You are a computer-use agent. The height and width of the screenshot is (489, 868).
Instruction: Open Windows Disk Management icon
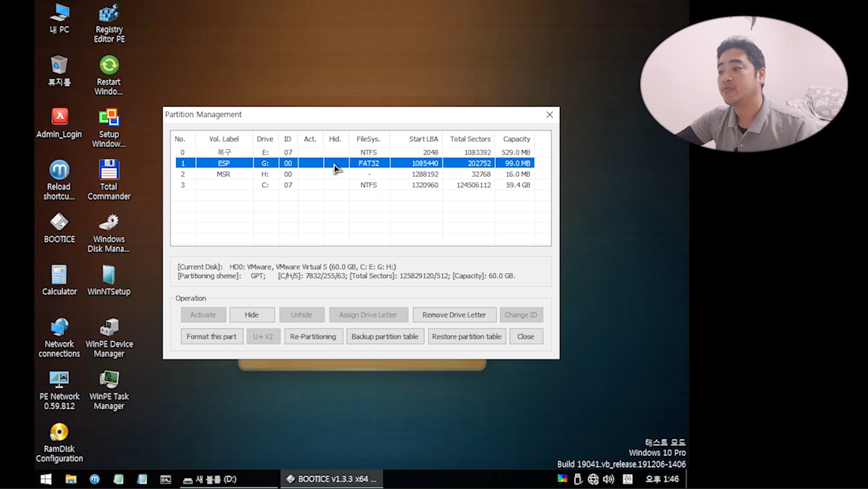click(x=109, y=233)
